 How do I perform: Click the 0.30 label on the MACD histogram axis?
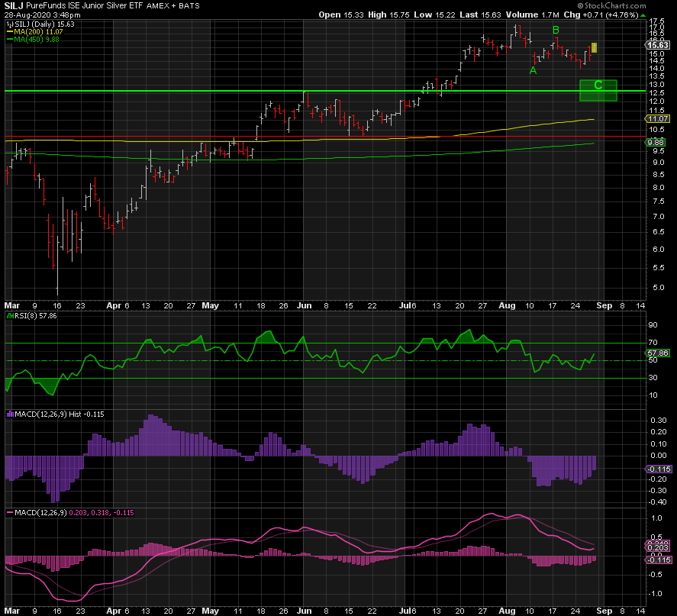pyautogui.click(x=659, y=421)
